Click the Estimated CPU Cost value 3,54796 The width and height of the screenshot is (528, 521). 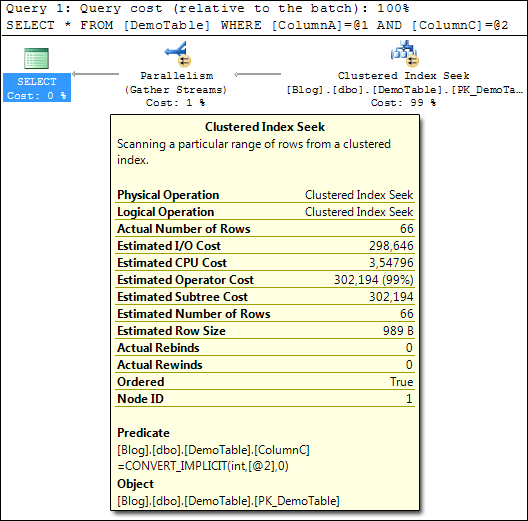tap(391, 263)
